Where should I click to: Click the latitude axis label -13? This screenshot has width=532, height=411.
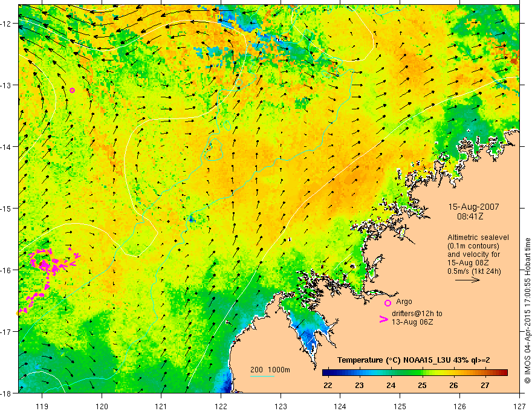click(7, 85)
